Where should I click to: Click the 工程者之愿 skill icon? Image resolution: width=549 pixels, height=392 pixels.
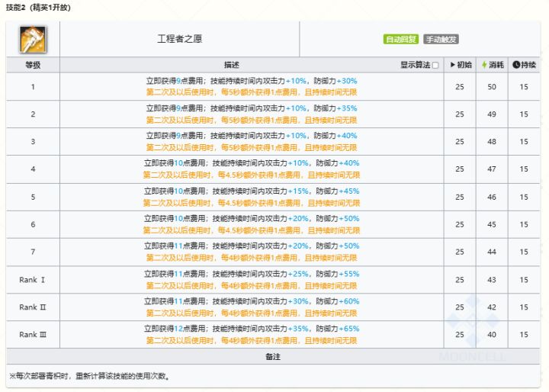pos(32,39)
